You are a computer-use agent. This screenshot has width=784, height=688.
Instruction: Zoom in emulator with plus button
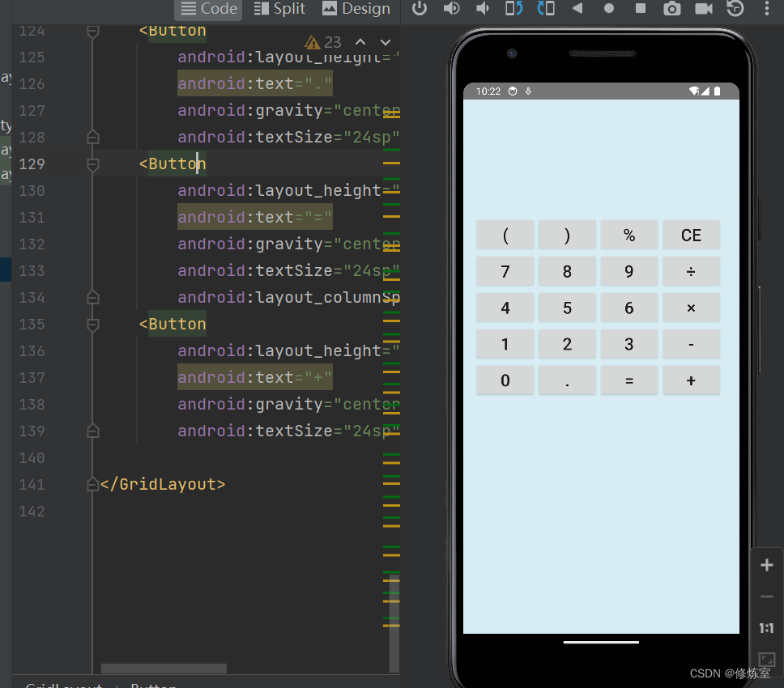click(x=767, y=566)
